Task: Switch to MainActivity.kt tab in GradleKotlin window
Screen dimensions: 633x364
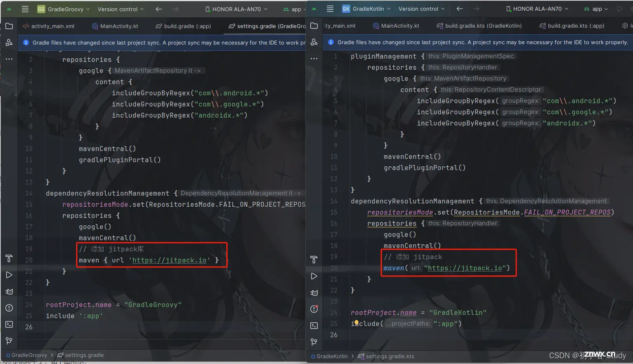Action: [x=396, y=26]
